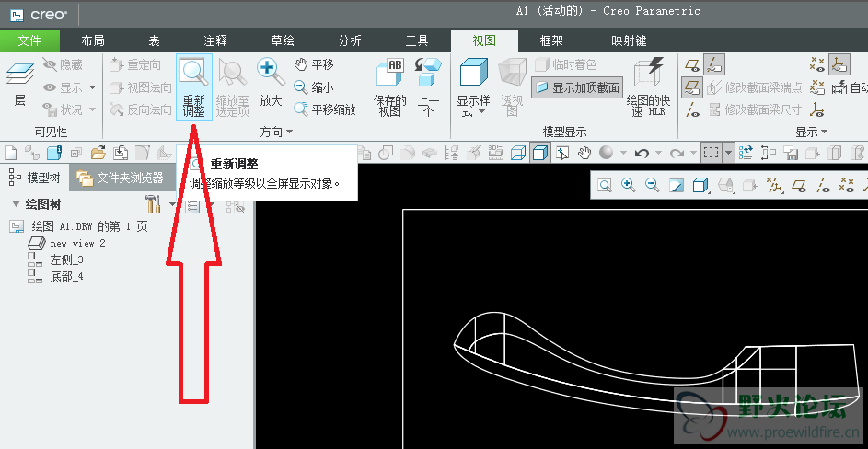Click the refit magnifier in graphics toolbar
The width and height of the screenshot is (868, 449).
[605, 185]
